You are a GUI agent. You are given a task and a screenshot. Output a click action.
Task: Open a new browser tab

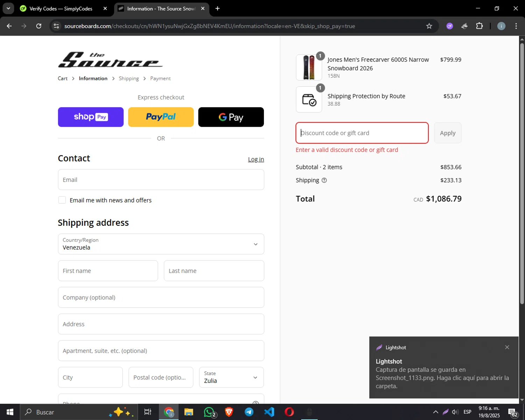pyautogui.click(x=217, y=8)
